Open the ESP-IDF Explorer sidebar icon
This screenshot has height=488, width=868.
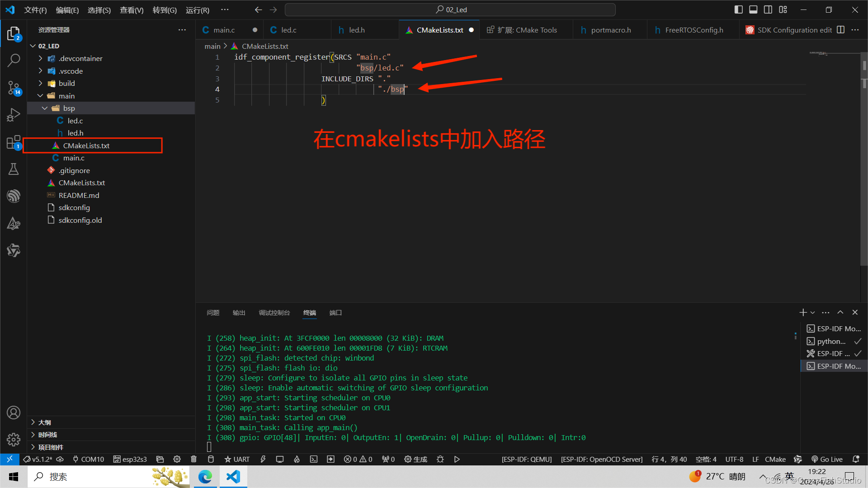coord(14,196)
